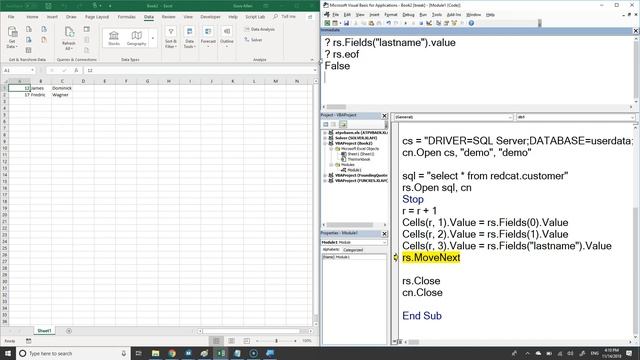
Task: Click the Excel Name Box showing A1
Action: click(18, 70)
